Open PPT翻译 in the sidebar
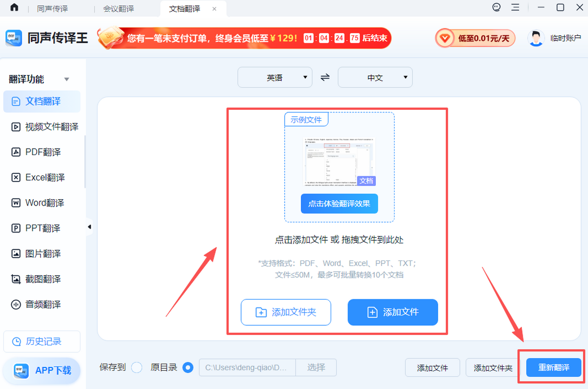This screenshot has height=389, width=588. 42,229
